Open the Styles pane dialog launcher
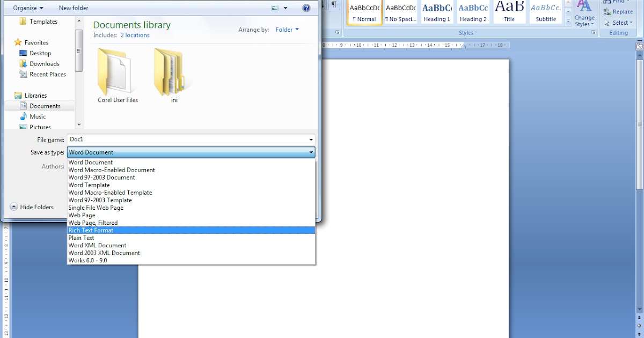The height and width of the screenshot is (338, 644). (594, 33)
